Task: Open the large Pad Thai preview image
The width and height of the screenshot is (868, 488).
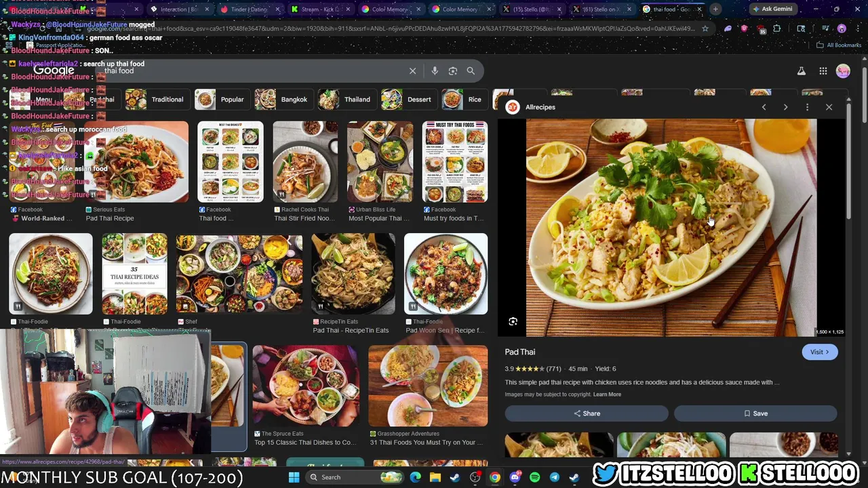Action: [x=671, y=228]
